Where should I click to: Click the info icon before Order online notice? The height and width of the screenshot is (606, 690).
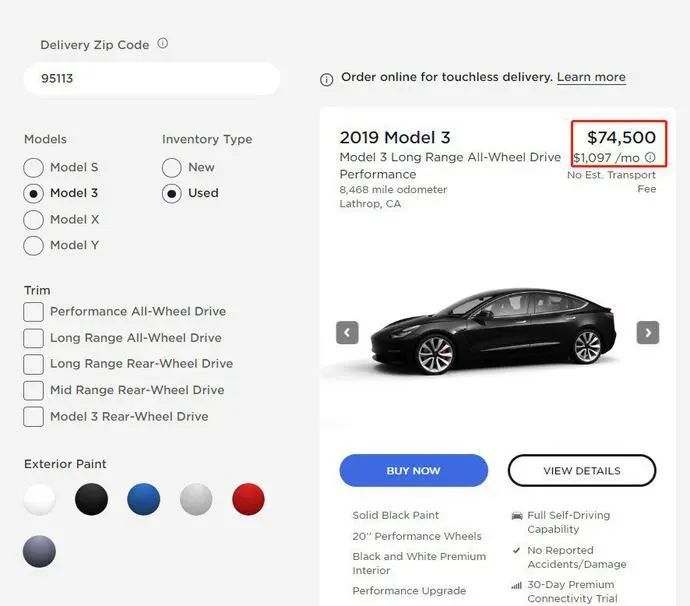click(x=326, y=79)
